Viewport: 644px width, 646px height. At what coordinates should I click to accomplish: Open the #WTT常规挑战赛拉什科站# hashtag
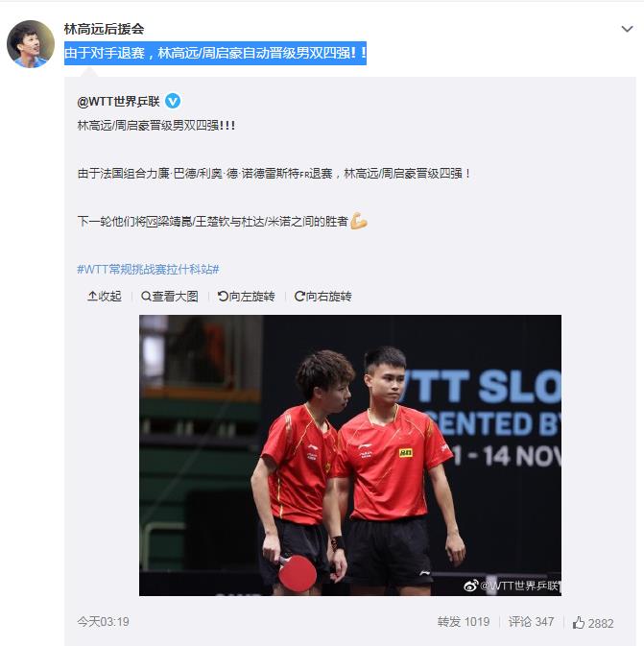(148, 270)
